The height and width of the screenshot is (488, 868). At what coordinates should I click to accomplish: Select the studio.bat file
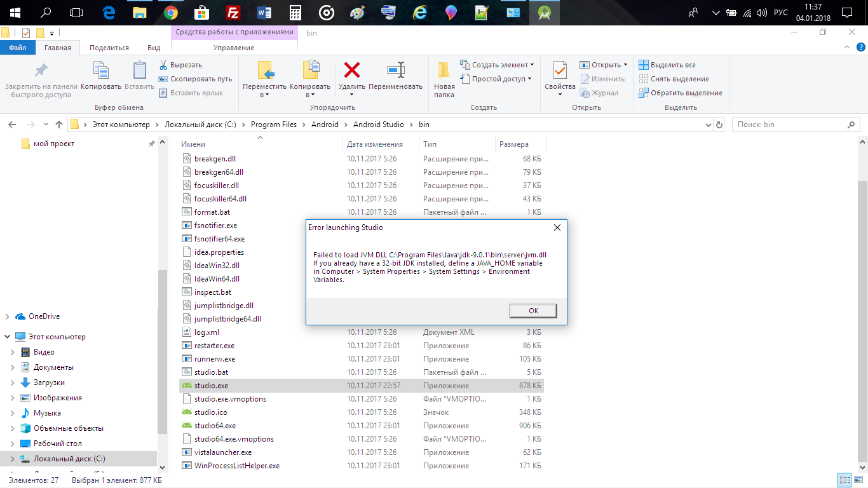click(x=211, y=372)
